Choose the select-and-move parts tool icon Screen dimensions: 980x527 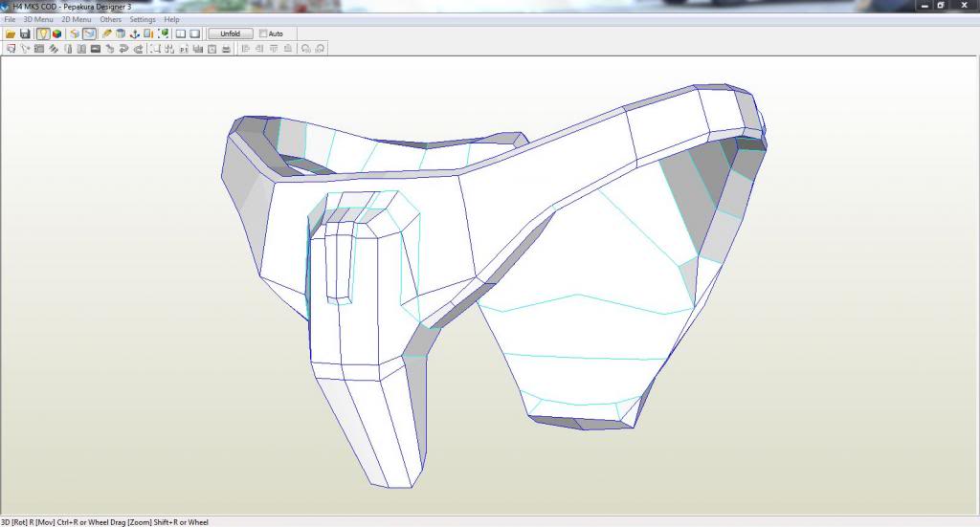tap(11, 49)
